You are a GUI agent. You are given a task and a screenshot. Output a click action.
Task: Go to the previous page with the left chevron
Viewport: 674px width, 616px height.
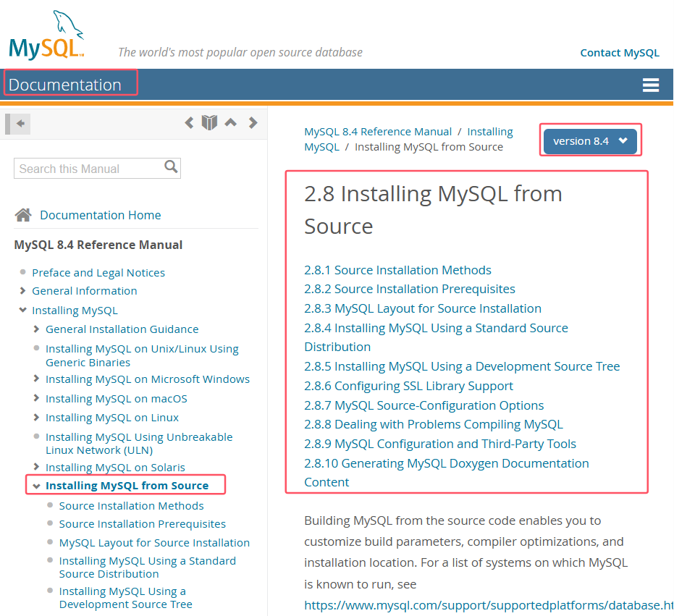coord(189,123)
